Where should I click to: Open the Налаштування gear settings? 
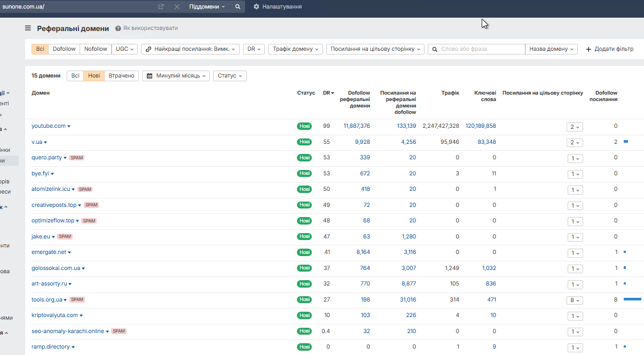pos(256,7)
